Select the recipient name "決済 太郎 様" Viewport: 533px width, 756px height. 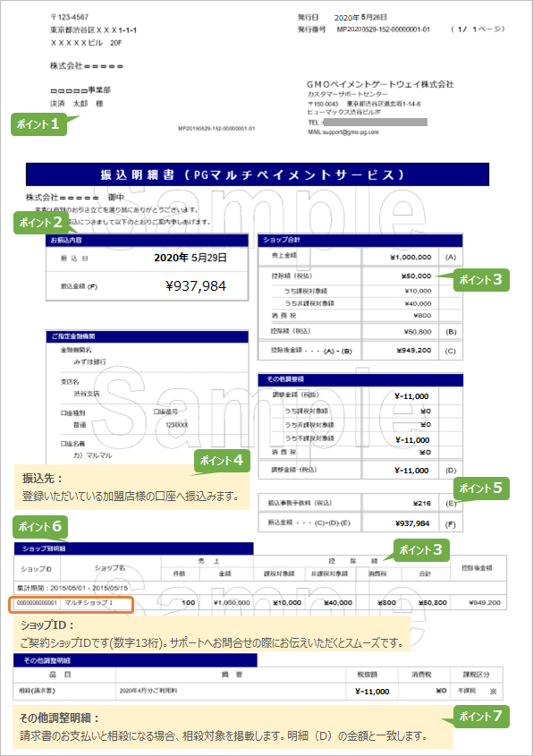pyautogui.click(x=77, y=104)
